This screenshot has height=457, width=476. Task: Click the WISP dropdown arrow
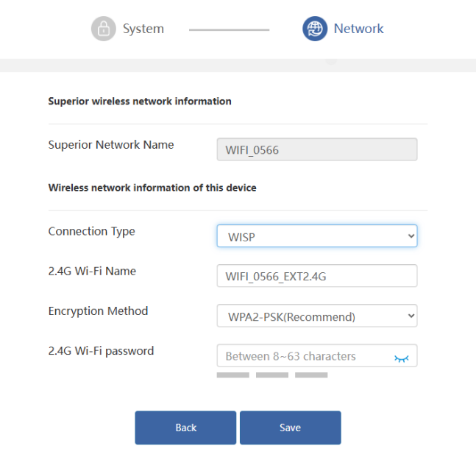411,236
